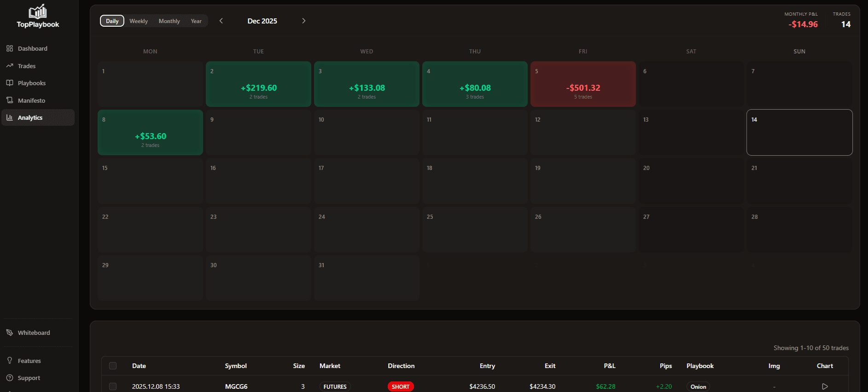This screenshot has height=392, width=868.
Task: Switch to Year view
Action: (x=196, y=21)
